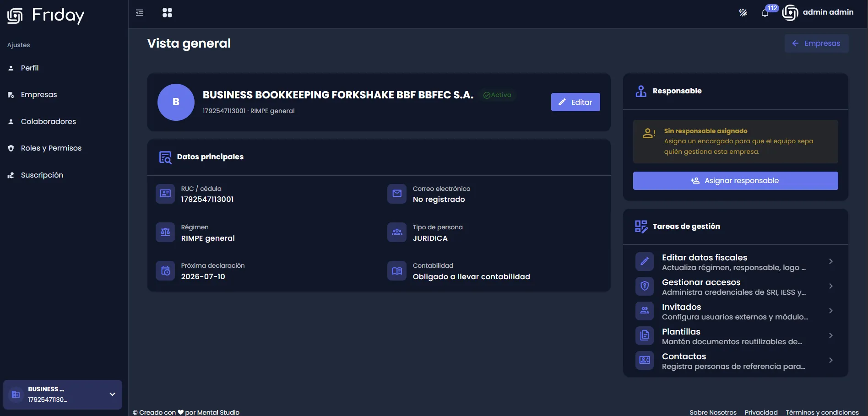Click 'Obligado a llevar contabilidad' text
The width and height of the screenshot is (868, 416).
click(472, 277)
